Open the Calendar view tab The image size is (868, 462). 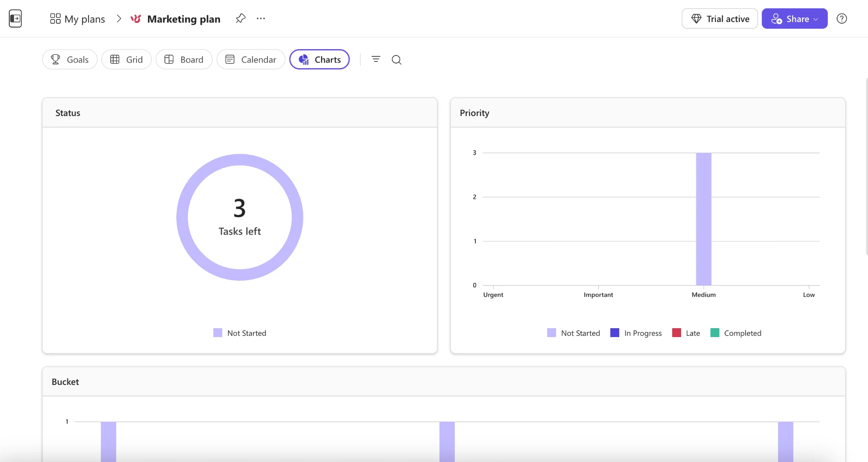tap(251, 59)
